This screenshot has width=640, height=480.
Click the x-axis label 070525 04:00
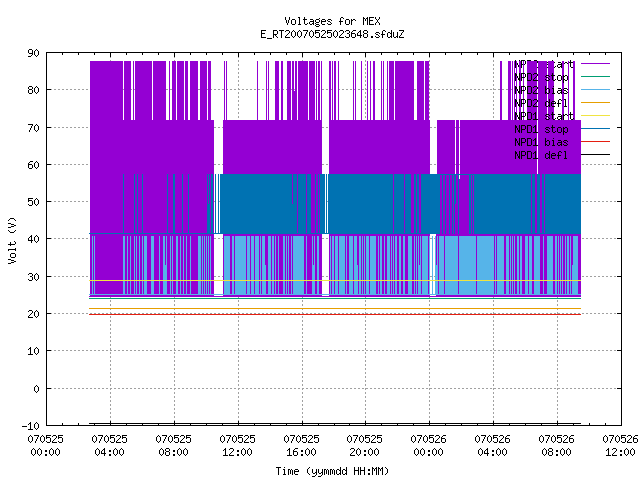pos(110,446)
